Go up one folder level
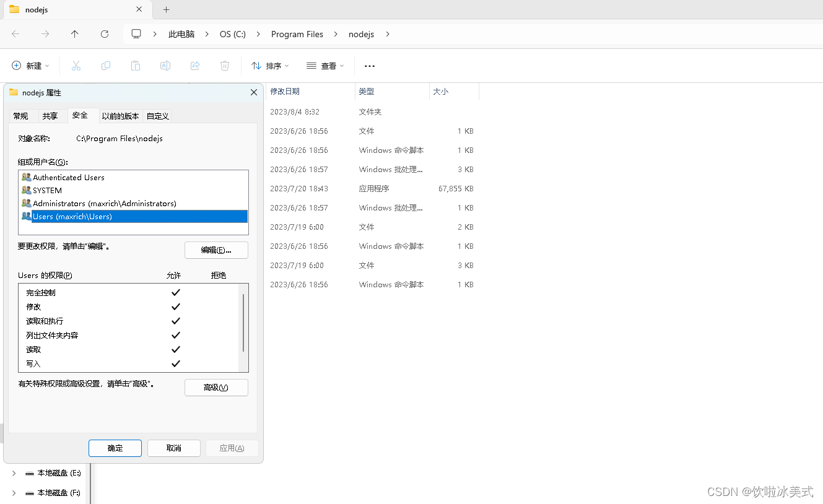 point(75,34)
